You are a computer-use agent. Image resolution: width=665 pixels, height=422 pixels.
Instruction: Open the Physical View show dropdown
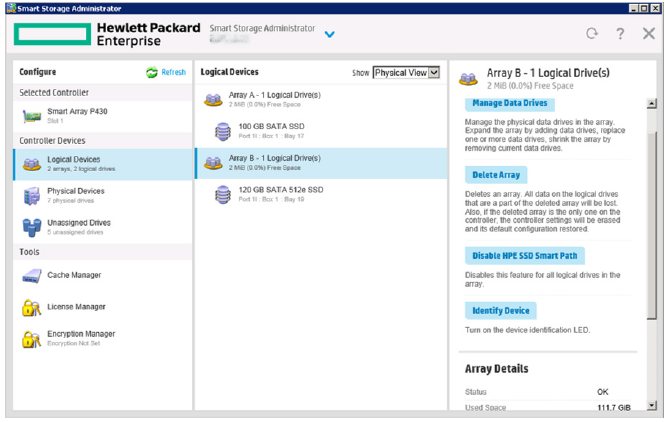(x=406, y=73)
